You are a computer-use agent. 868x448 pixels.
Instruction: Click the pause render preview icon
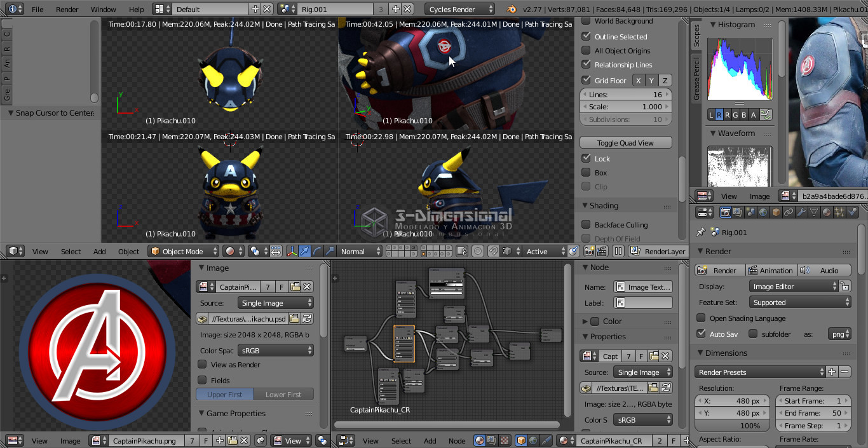click(618, 251)
